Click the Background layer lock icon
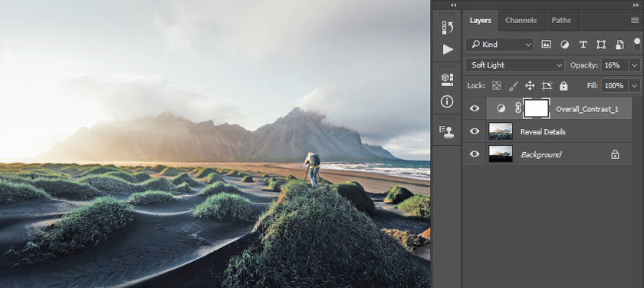The width and height of the screenshot is (644, 288). pos(615,154)
